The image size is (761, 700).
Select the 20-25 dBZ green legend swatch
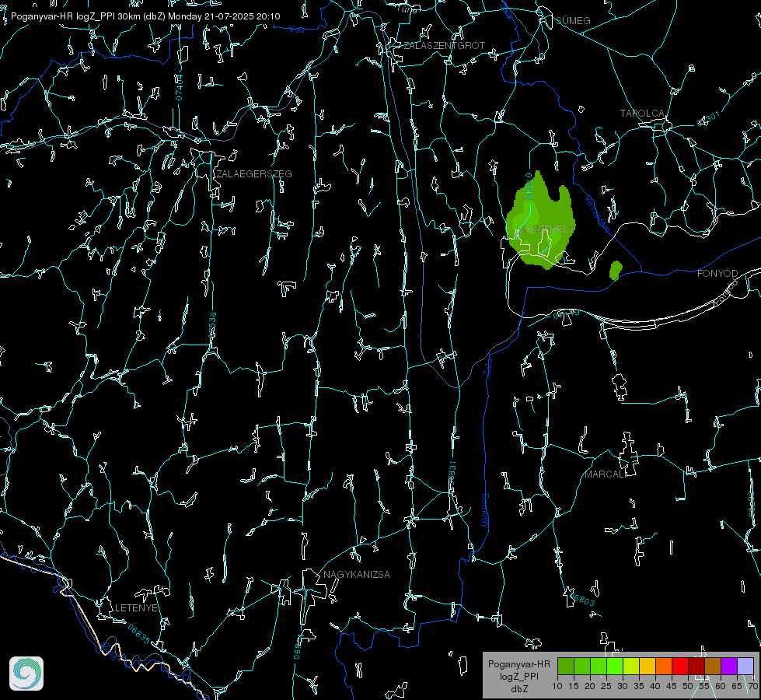pyautogui.click(x=599, y=666)
